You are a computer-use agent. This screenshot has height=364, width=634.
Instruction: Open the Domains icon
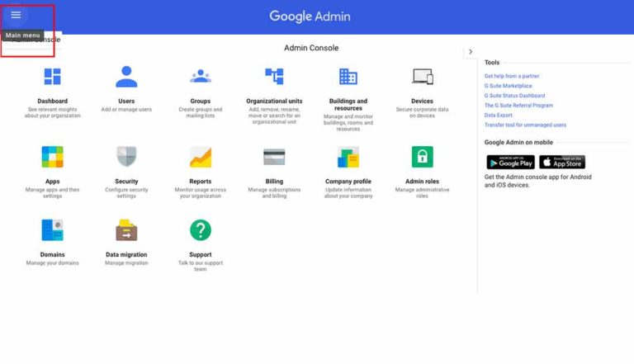[x=53, y=230]
